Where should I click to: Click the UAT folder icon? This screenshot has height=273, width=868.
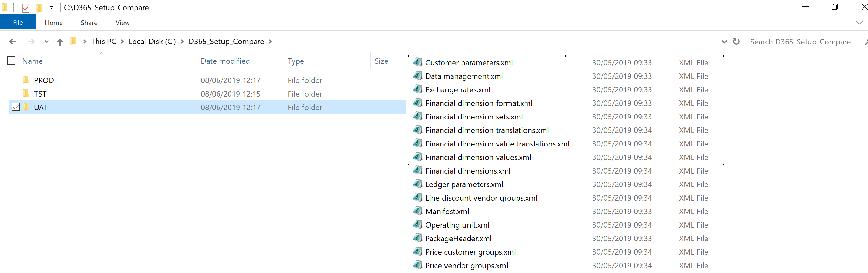point(26,107)
